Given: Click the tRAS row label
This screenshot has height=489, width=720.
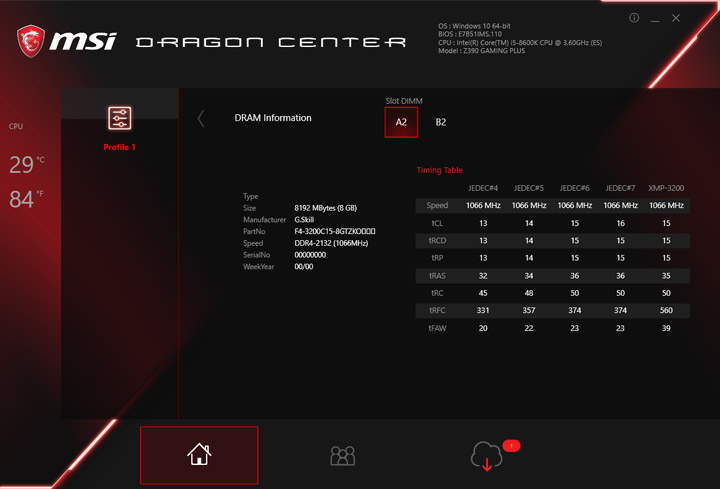Looking at the screenshot, I should click(x=437, y=275).
